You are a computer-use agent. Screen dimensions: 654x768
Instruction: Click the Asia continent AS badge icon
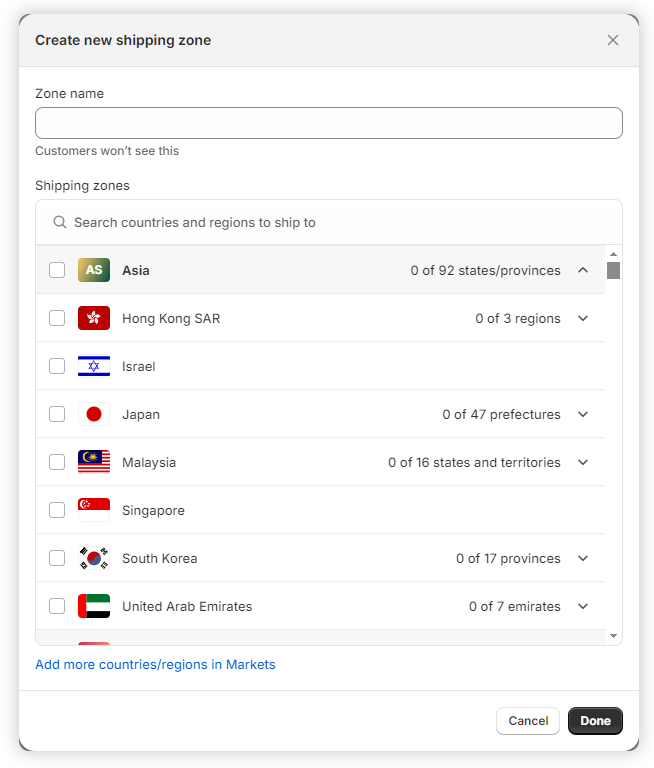[94, 270]
